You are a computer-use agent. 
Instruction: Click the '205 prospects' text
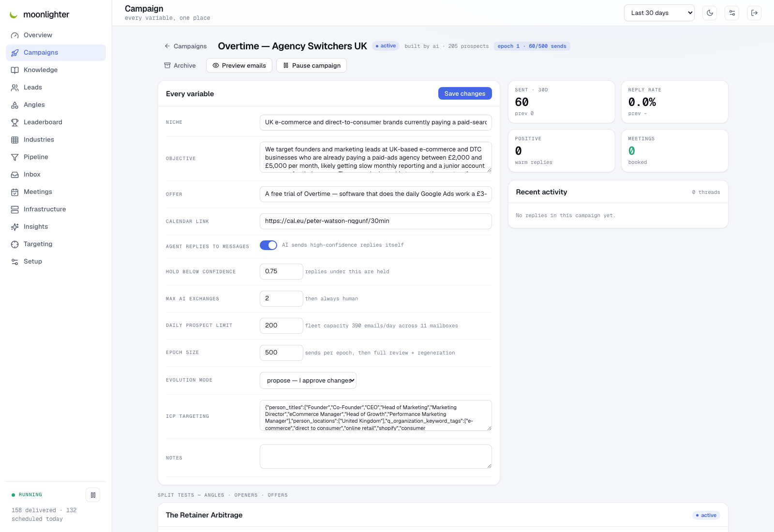(x=468, y=46)
